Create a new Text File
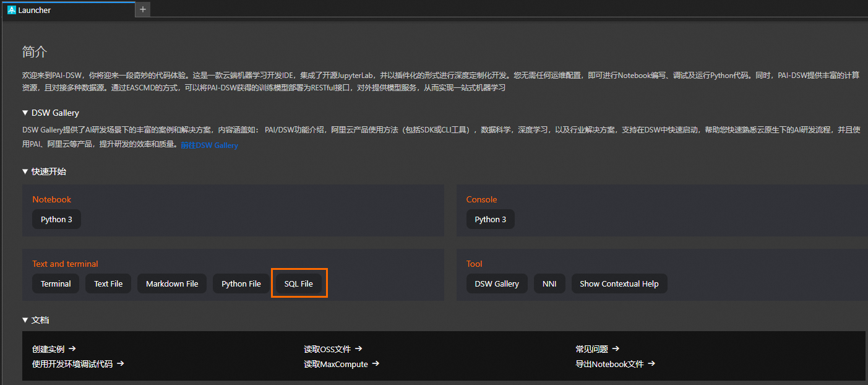 coord(108,283)
